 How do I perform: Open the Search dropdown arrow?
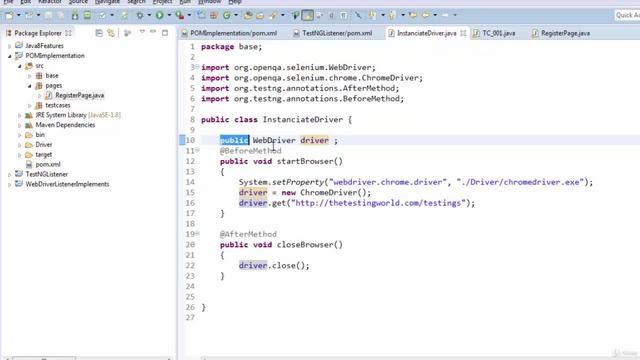coord(282,16)
